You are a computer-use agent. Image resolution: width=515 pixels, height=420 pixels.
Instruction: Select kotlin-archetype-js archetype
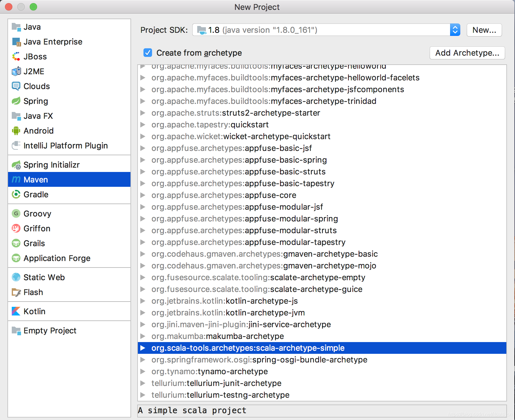click(x=224, y=301)
